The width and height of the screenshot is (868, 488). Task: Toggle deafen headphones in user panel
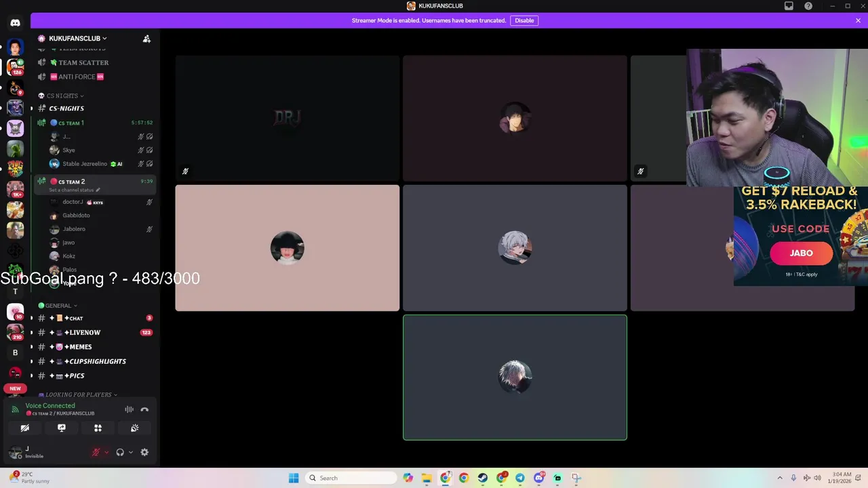point(120,452)
